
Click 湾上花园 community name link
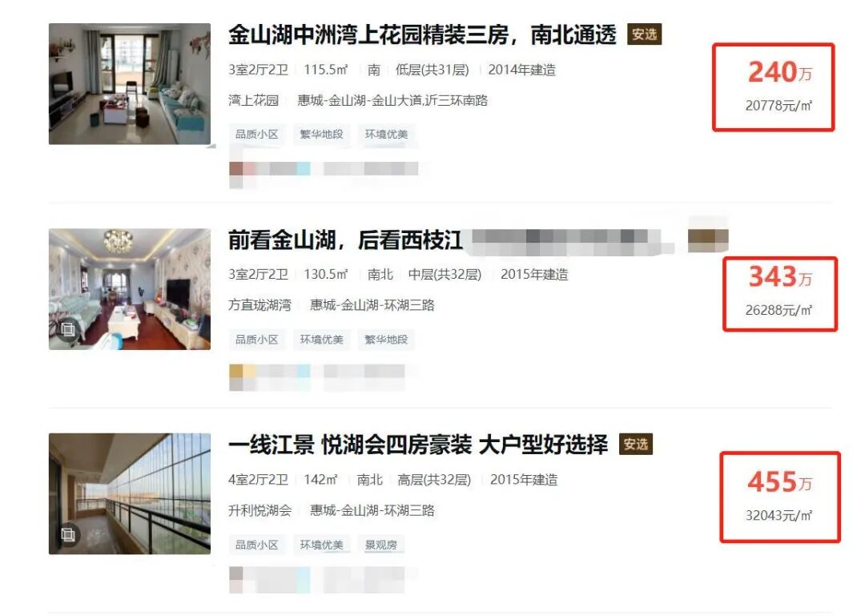pyautogui.click(x=254, y=100)
